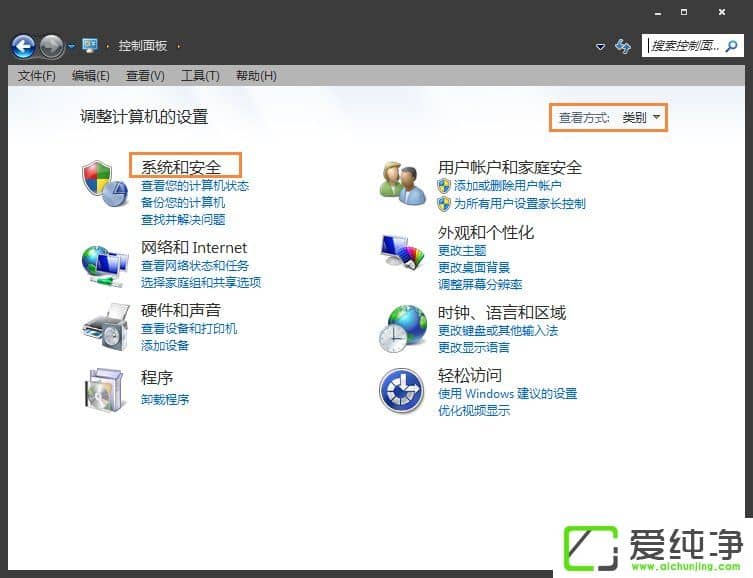Click the refresh icon beside address bar
This screenshot has height=578, width=753.
pyautogui.click(x=623, y=46)
